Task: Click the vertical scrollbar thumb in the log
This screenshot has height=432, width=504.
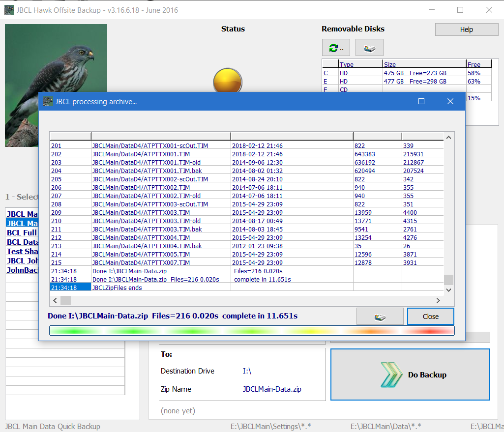Action: click(x=448, y=280)
